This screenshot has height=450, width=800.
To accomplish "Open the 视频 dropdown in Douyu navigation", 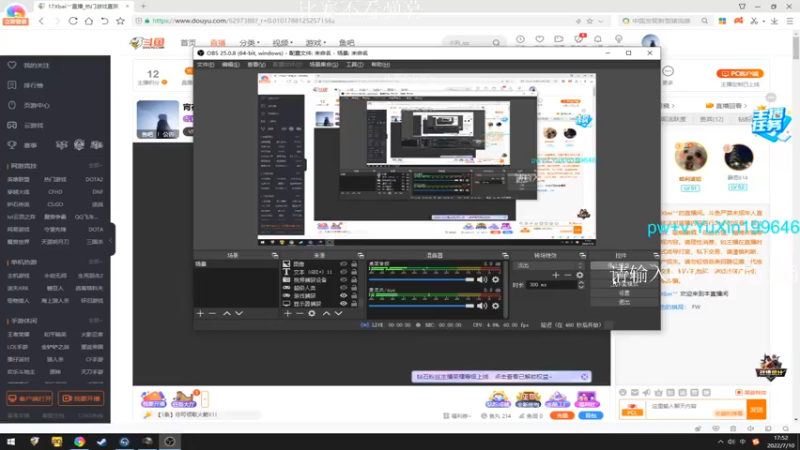I will (282, 43).
